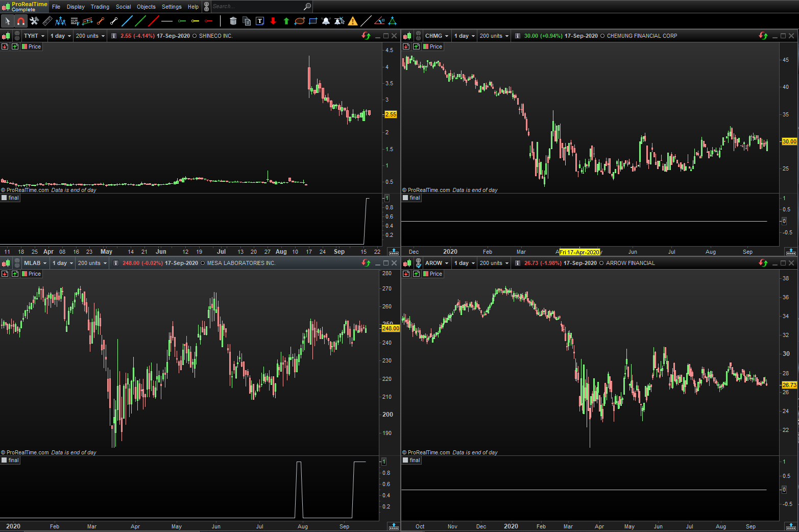The height and width of the screenshot is (532, 799).
Task: Select the rectangle drawing tool
Action: click(313, 21)
